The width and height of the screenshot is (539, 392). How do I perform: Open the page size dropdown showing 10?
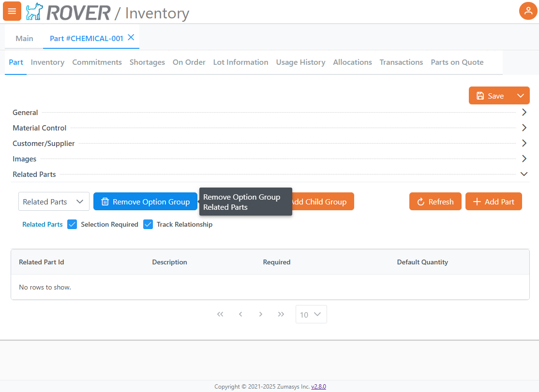311,314
